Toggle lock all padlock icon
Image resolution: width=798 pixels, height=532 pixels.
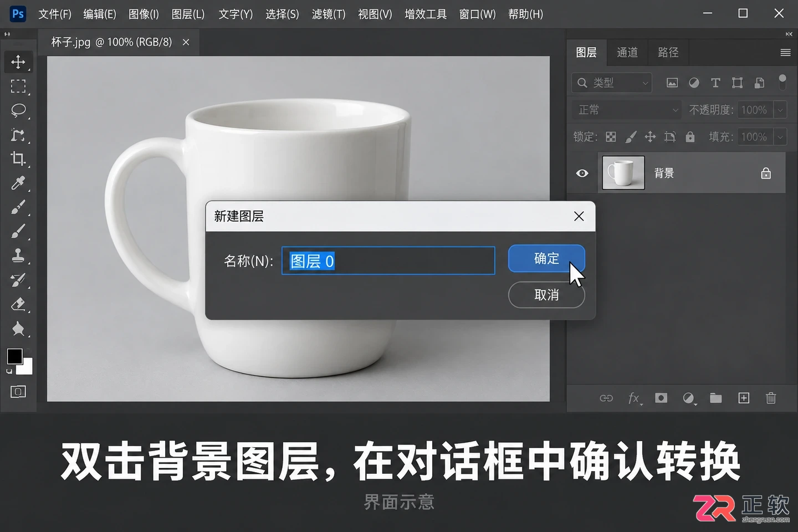(x=690, y=136)
